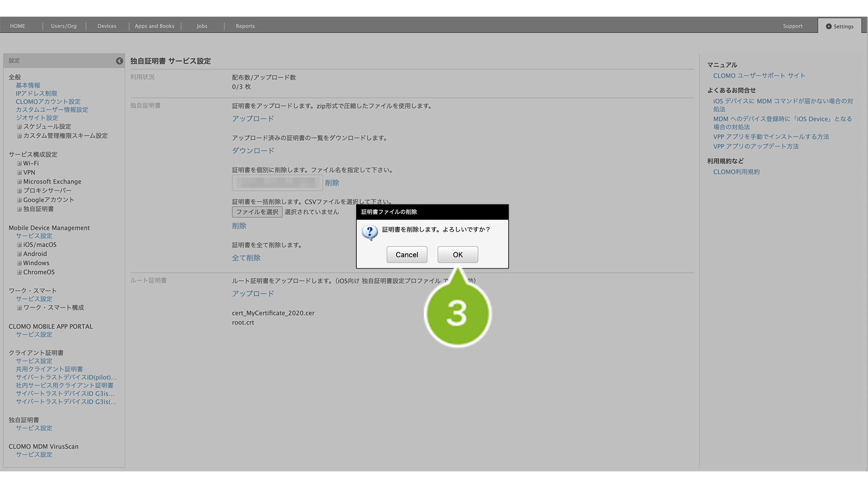The height and width of the screenshot is (488, 868).
Task: Expand the iOS/macOS tree node
Action: tap(20, 245)
